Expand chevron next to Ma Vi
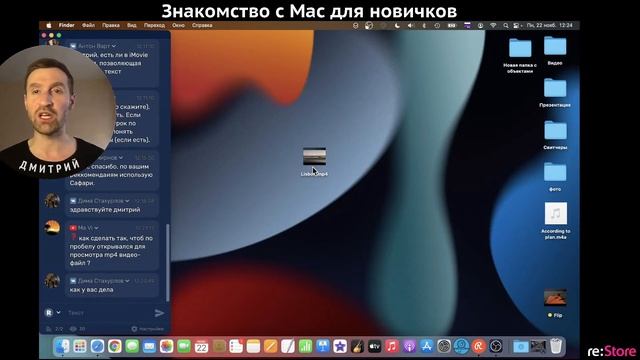The width and height of the screenshot is (640, 360). pos(96,228)
